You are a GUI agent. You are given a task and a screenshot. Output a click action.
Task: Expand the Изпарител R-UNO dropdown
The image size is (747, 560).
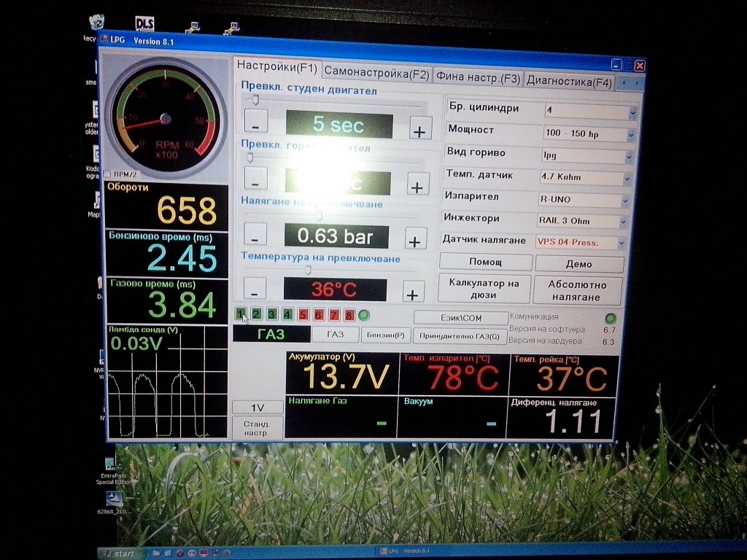(x=624, y=201)
